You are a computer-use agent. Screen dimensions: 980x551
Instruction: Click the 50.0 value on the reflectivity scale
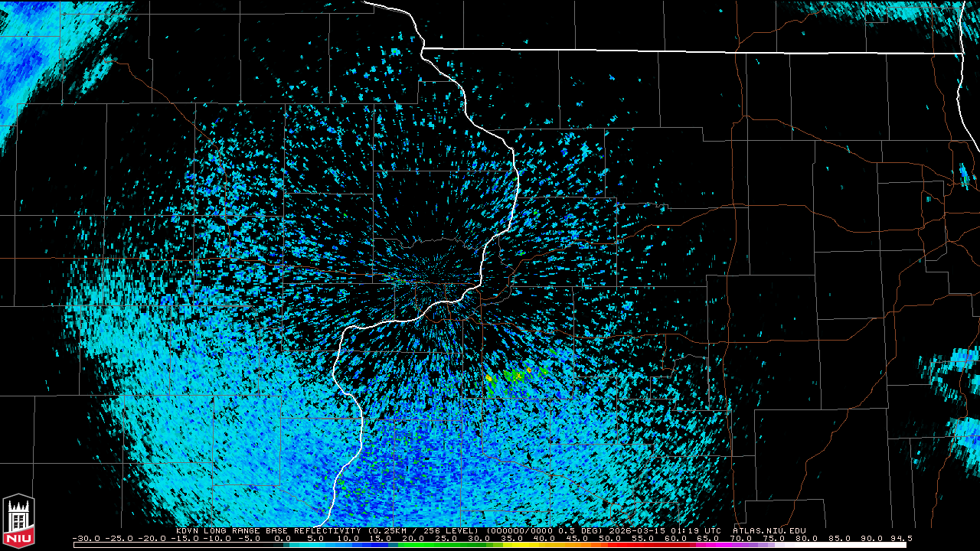[x=609, y=539]
